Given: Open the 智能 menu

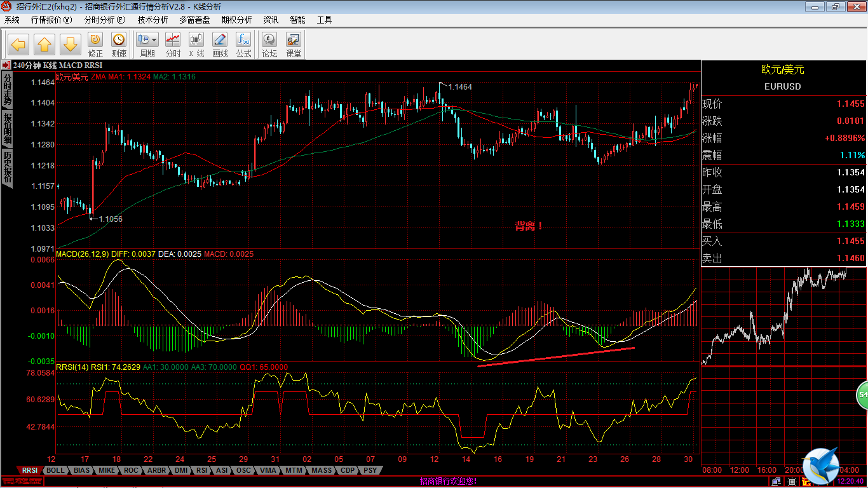Looking at the screenshot, I should pyautogui.click(x=297, y=20).
